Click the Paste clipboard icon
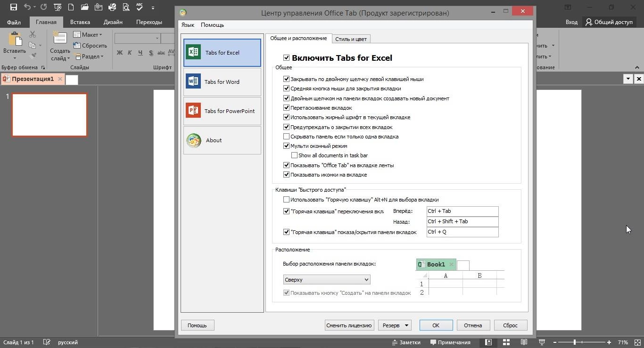Screen dimensions: 644x348 click(15, 39)
